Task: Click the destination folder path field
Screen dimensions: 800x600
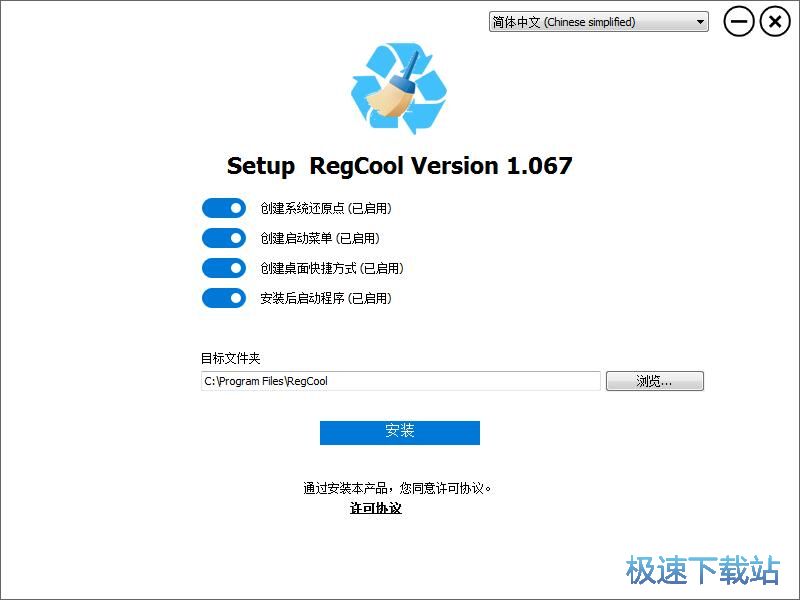Action: click(x=401, y=381)
